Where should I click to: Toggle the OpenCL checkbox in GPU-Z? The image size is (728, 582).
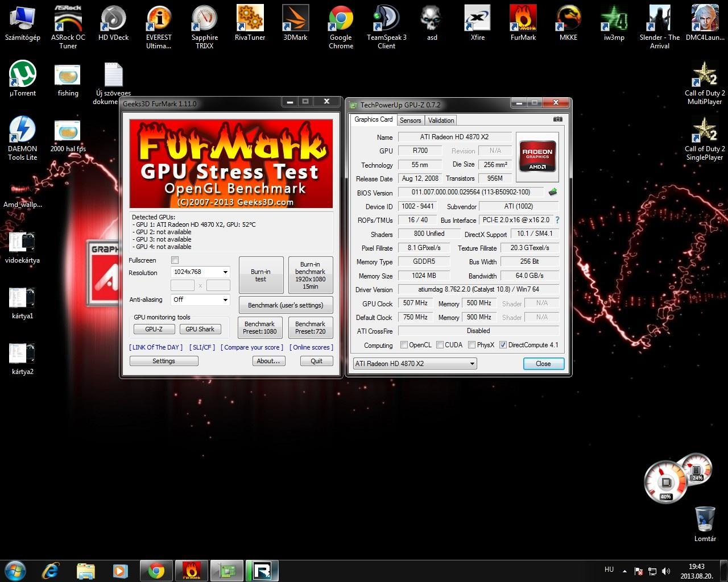[404, 345]
